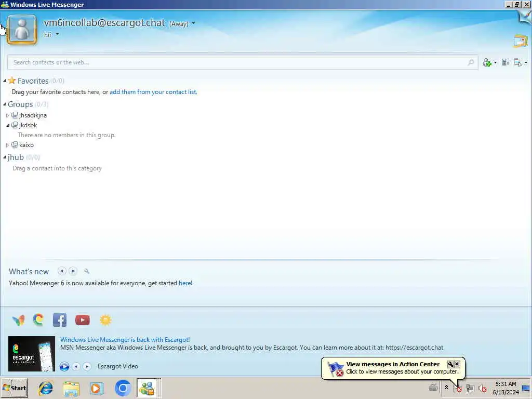The image size is (532, 399).
Task: Expand the kaixo group
Action: coord(7,145)
